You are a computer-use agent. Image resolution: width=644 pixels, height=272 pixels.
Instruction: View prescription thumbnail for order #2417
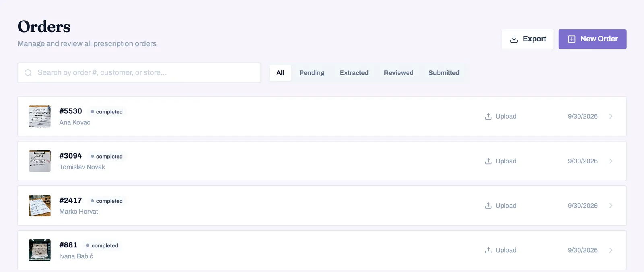pos(40,206)
